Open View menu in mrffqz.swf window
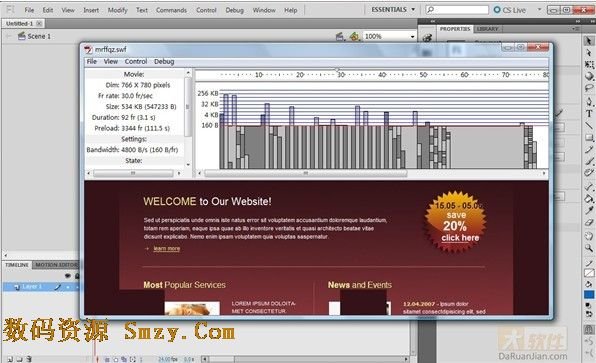Screen dimensions: 596x363 click(111, 61)
